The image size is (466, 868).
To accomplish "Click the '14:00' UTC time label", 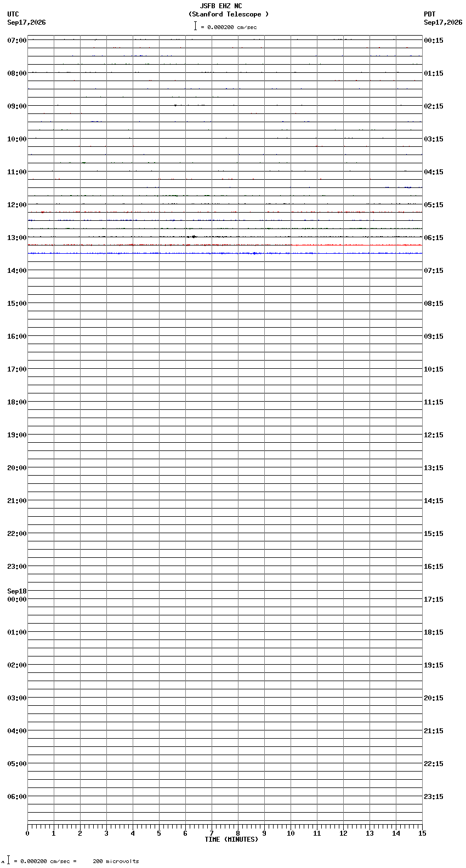I will point(17,271).
